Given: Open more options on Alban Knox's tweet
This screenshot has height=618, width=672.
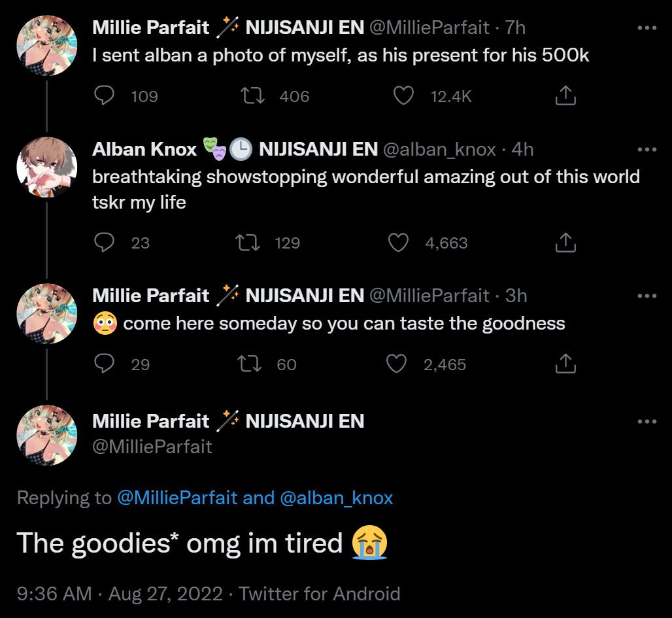Looking at the screenshot, I should (647, 150).
